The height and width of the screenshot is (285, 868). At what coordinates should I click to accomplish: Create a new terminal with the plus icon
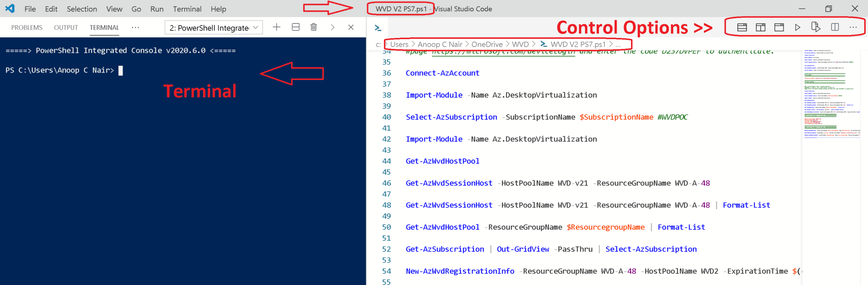click(276, 27)
